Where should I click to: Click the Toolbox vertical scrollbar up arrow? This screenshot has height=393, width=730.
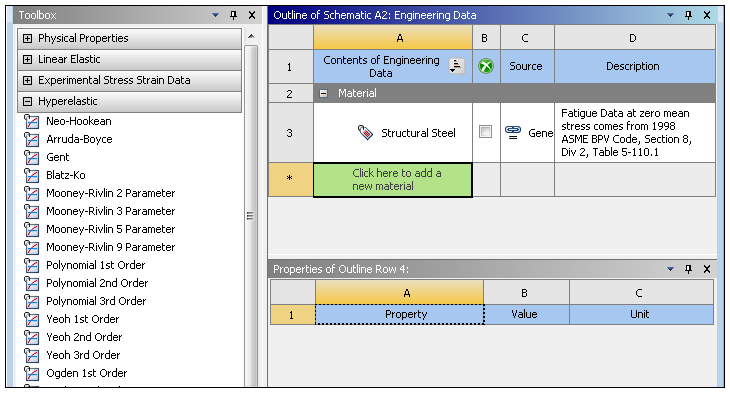(251, 36)
